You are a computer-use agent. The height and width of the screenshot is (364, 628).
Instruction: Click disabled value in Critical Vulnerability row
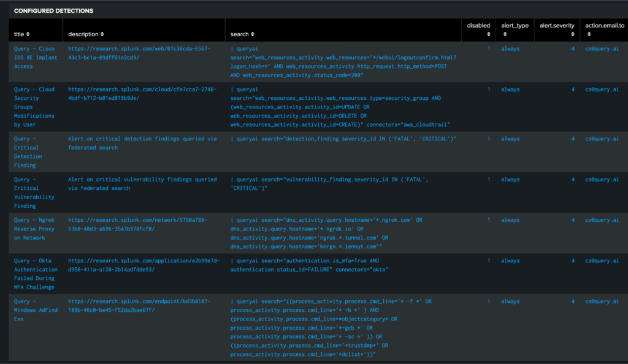point(488,180)
